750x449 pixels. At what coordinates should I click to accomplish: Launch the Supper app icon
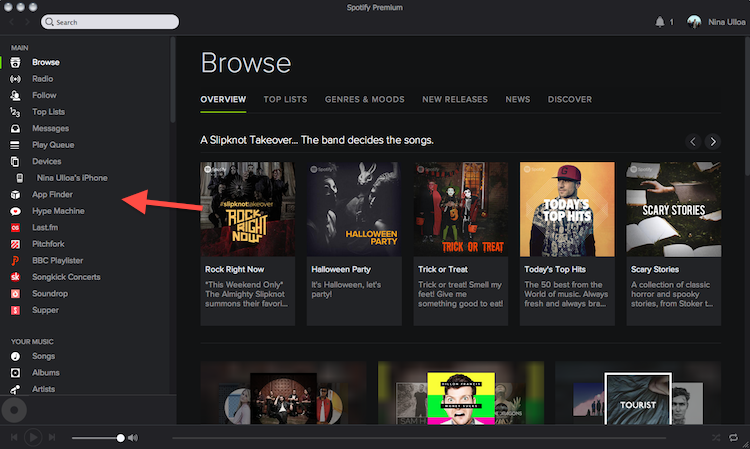15,310
